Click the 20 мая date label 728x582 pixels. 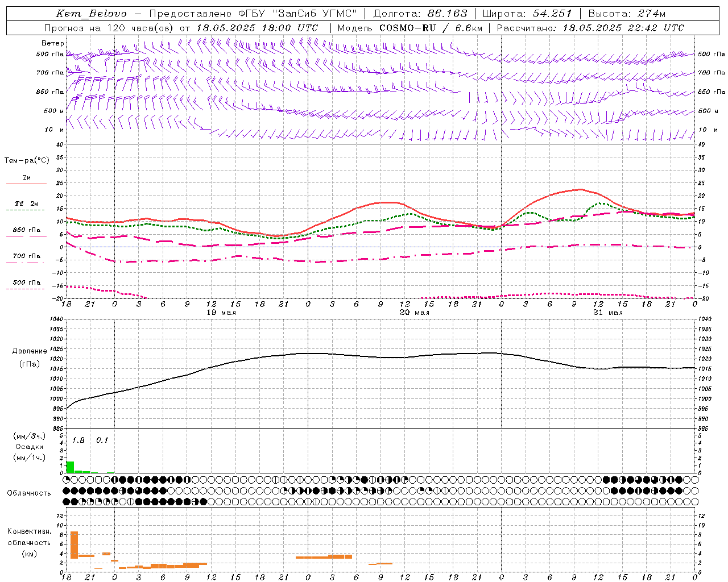414,313
